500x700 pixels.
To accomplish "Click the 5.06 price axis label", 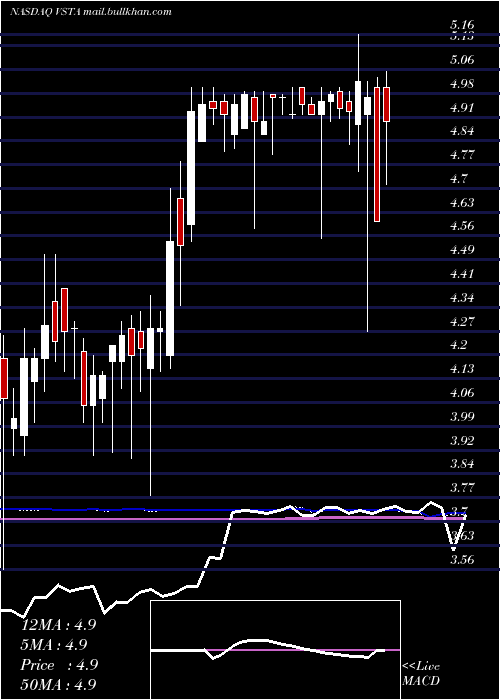I will (x=462, y=60).
